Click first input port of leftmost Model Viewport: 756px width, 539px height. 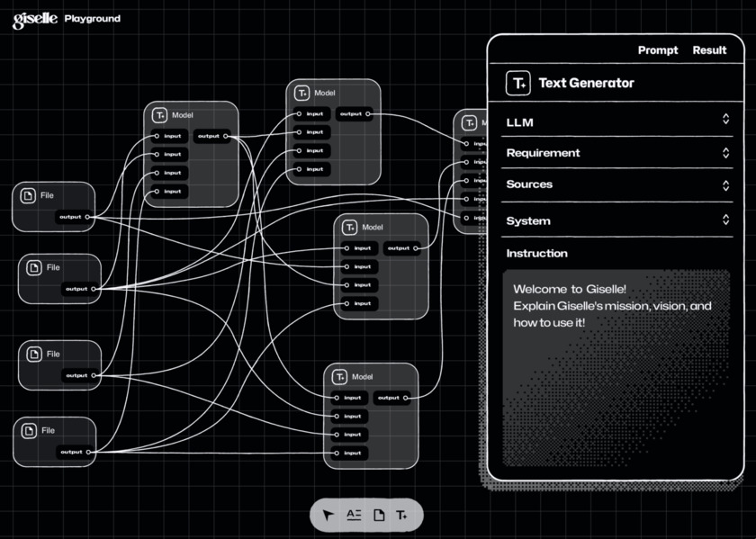pos(157,136)
